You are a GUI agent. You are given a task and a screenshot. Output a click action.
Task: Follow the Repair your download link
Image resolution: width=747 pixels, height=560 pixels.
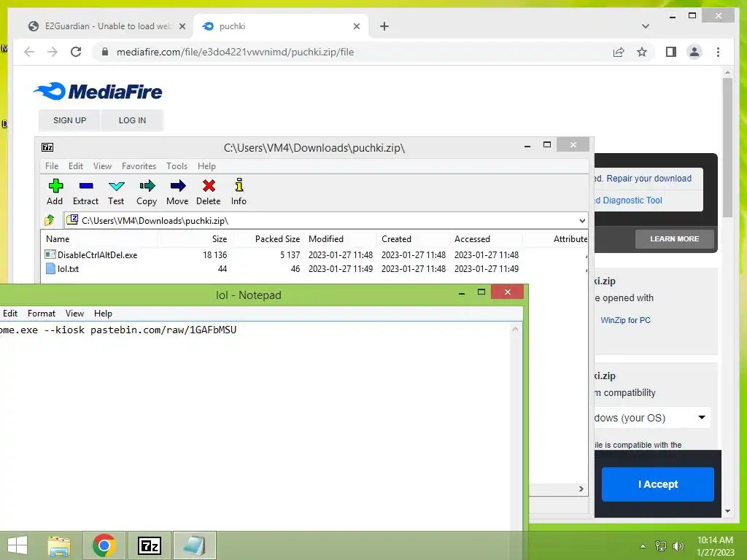[649, 178]
